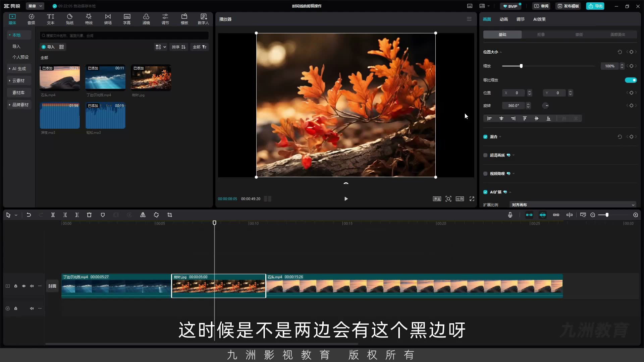Open the Adjust (调节) panel in the top toolbar
644x362 pixels.
165,19
